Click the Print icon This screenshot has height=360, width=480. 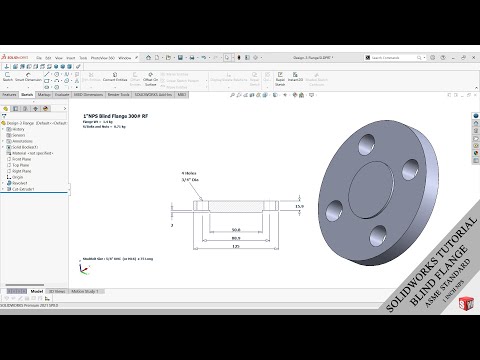pos(192,58)
